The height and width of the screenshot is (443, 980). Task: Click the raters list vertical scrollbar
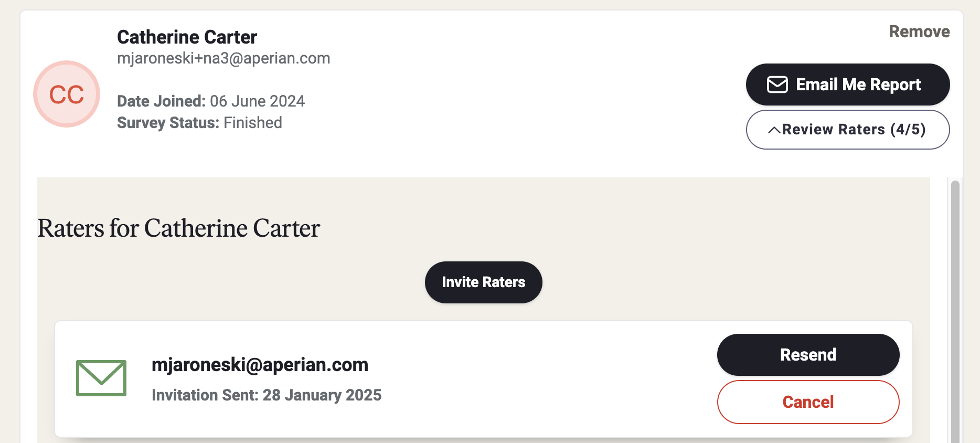coord(955,311)
